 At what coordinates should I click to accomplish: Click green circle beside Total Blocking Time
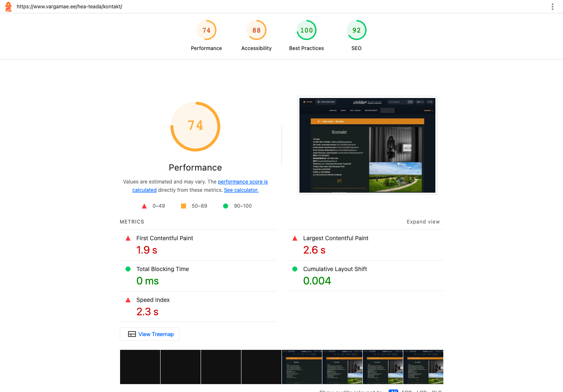tap(128, 269)
